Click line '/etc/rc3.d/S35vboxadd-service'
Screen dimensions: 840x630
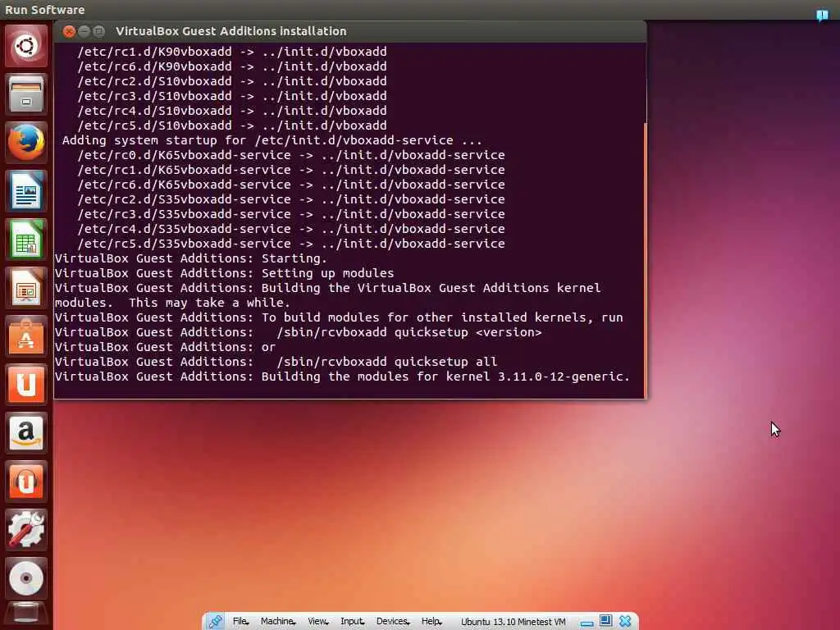point(291,214)
